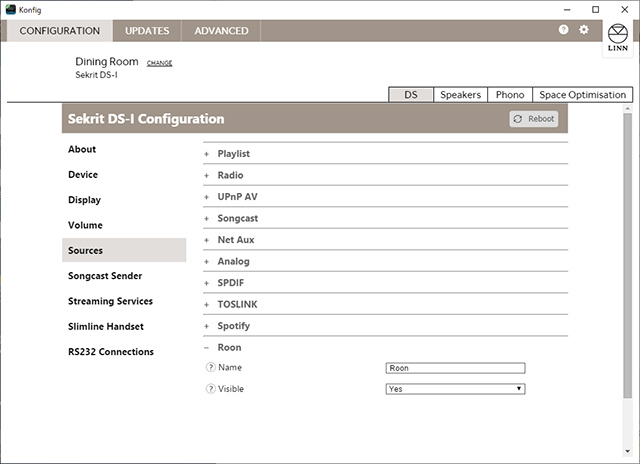The image size is (640, 464).
Task: Select the Speakers tab
Action: tap(460, 95)
